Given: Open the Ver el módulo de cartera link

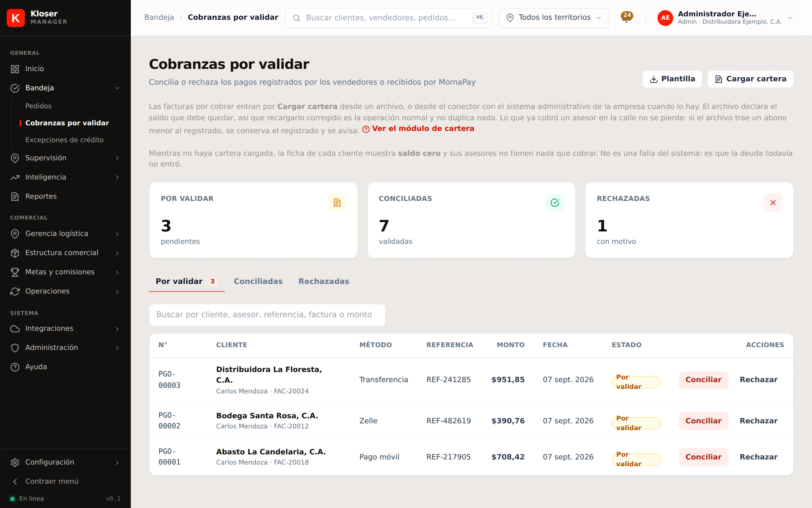Looking at the screenshot, I should tap(418, 129).
